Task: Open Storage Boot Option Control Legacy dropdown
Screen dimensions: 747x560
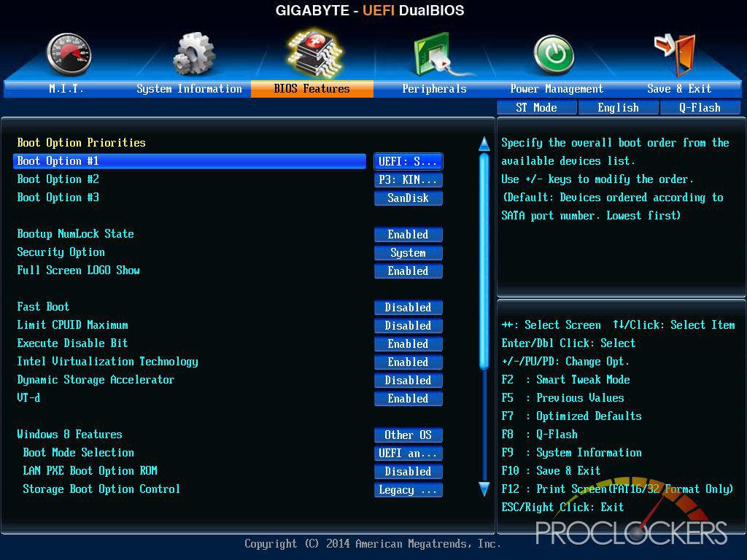Action: (x=409, y=489)
